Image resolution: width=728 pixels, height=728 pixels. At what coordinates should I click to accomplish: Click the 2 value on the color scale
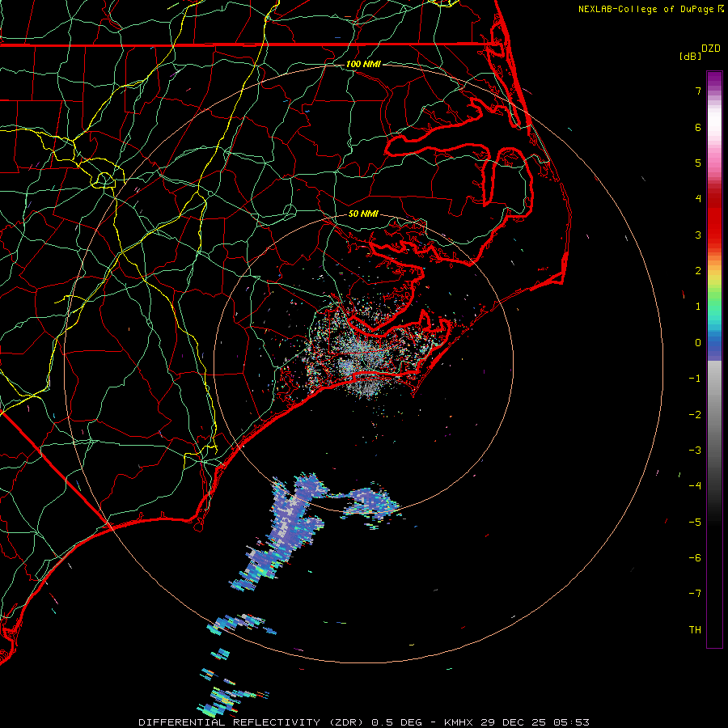[698, 271]
